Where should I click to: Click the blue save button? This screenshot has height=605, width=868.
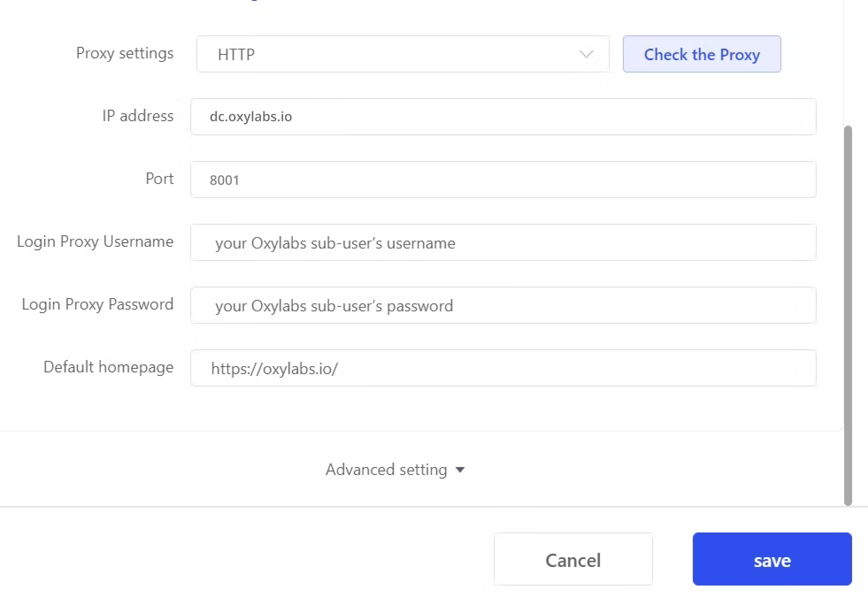click(x=772, y=559)
